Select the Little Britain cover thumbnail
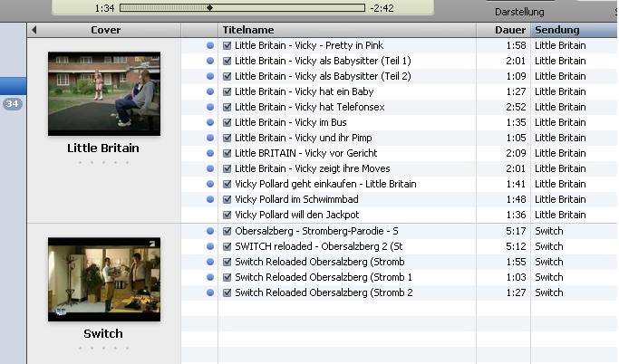 coord(104,94)
